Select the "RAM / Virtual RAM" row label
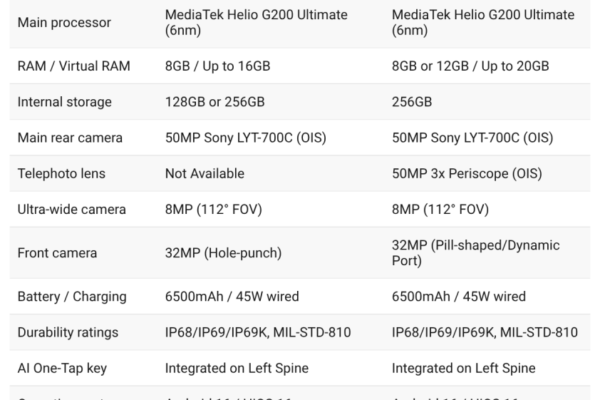Viewport: 600px width, 400px height. click(x=73, y=66)
